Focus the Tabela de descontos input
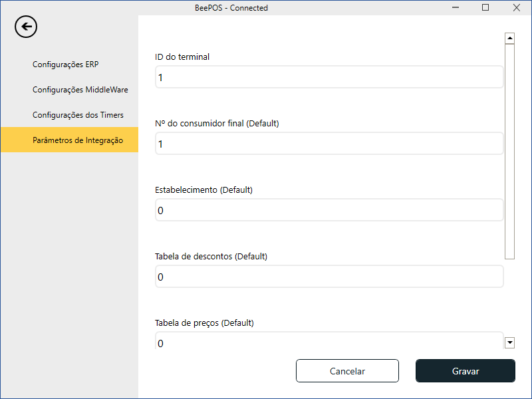 click(329, 277)
